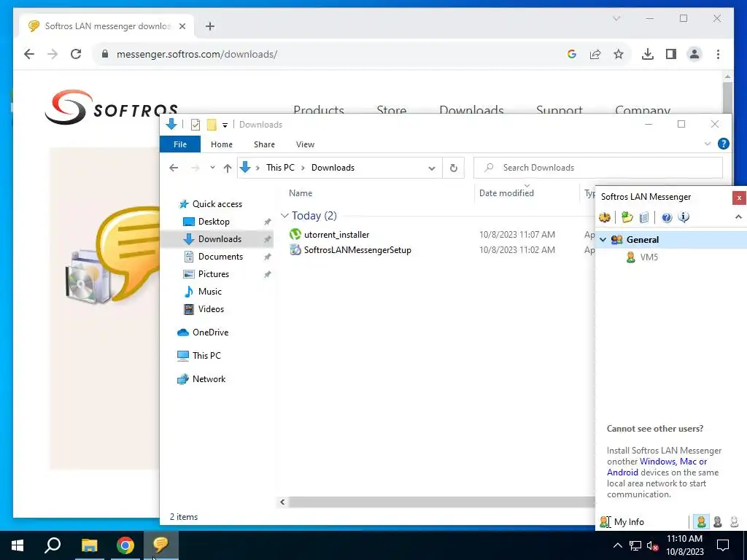
Task: Open Documents in Explorer sidebar
Action: tap(220, 257)
